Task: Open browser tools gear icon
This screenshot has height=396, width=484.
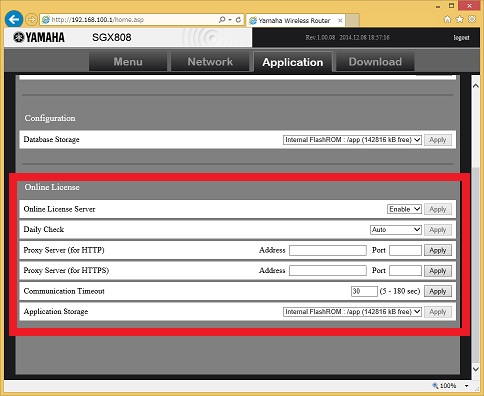Action: point(472,19)
